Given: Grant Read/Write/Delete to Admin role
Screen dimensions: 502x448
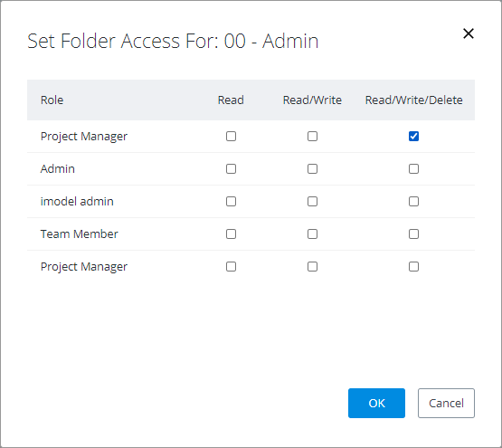Looking at the screenshot, I should (413, 169).
